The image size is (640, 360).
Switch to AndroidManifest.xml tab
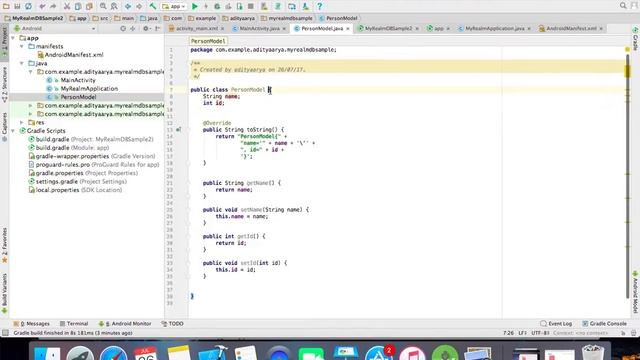point(571,29)
